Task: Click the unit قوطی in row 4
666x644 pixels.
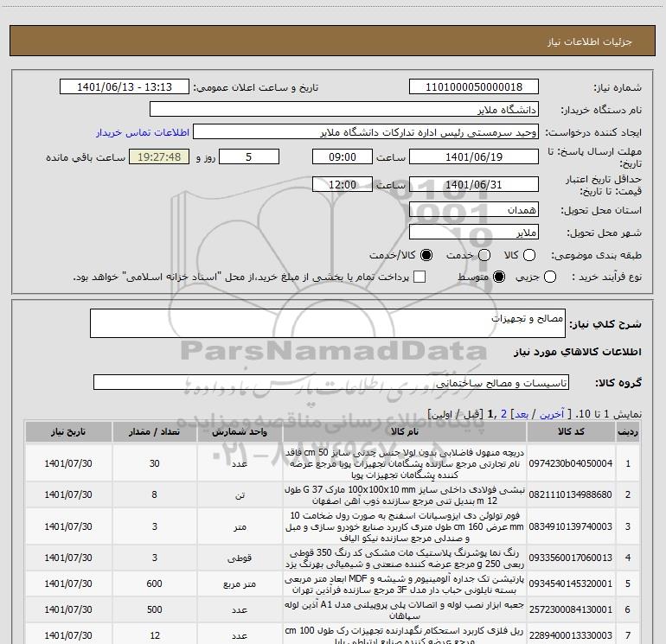Action: [240, 558]
